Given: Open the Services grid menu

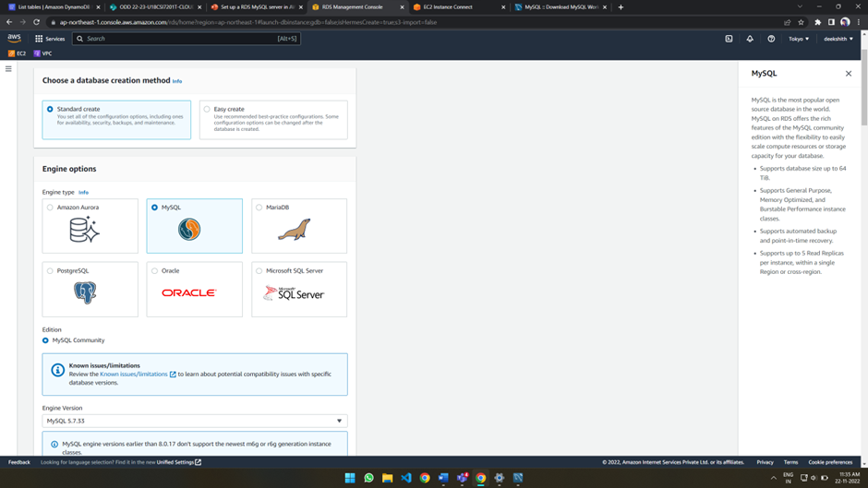Looking at the screenshot, I should click(x=50, y=39).
